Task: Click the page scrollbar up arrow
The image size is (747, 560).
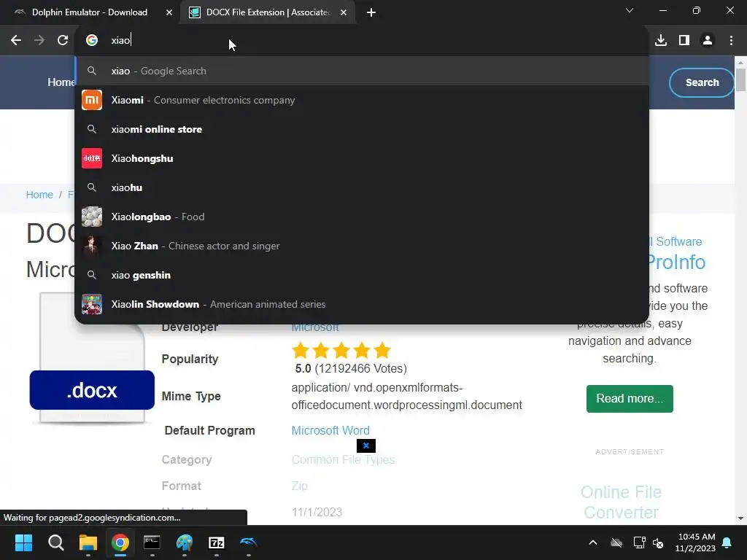Action: 740,63
